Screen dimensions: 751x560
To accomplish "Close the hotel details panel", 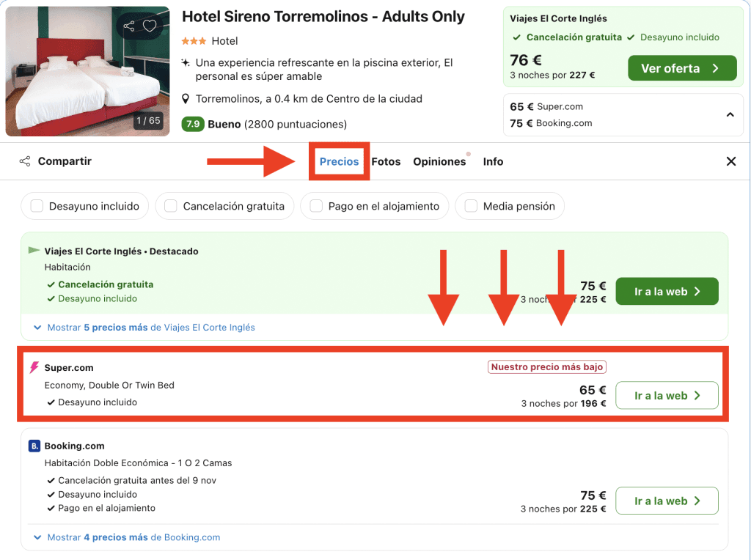I will pyautogui.click(x=730, y=161).
